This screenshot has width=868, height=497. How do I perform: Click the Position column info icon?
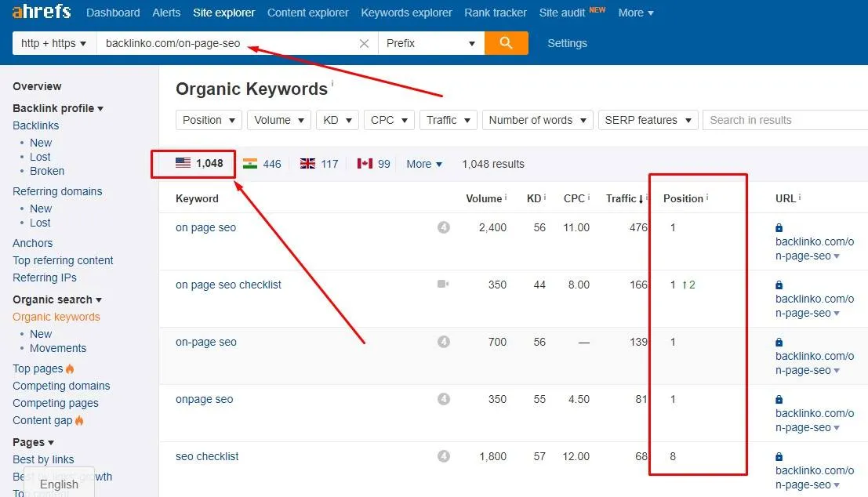click(707, 197)
